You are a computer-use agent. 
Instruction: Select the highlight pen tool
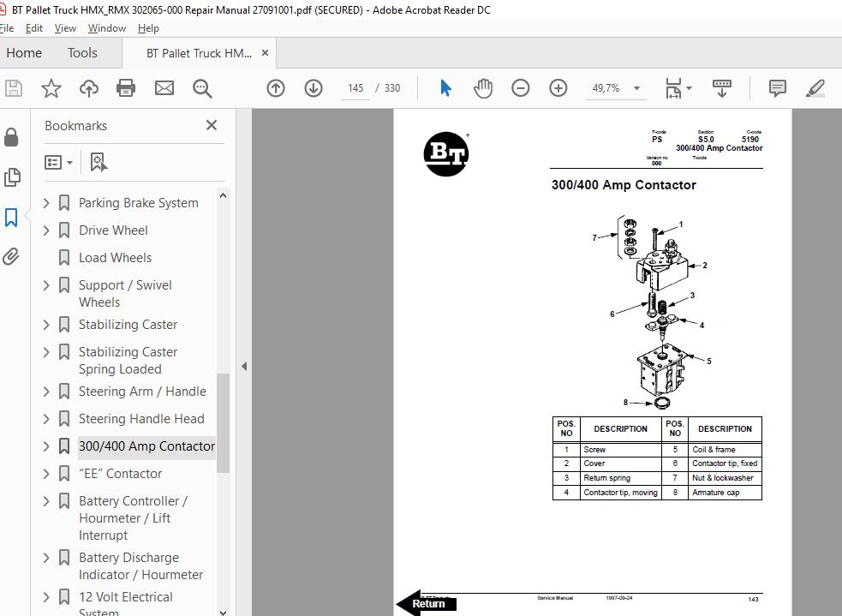[x=815, y=88]
